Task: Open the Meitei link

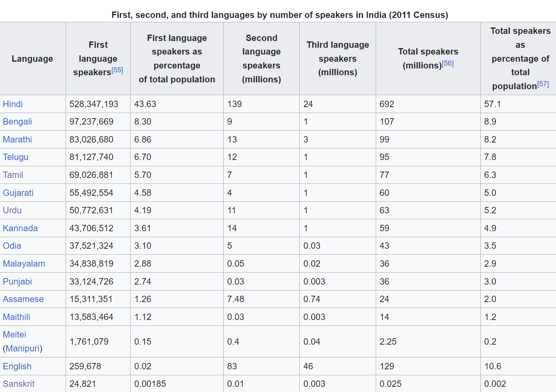Action: point(14,335)
